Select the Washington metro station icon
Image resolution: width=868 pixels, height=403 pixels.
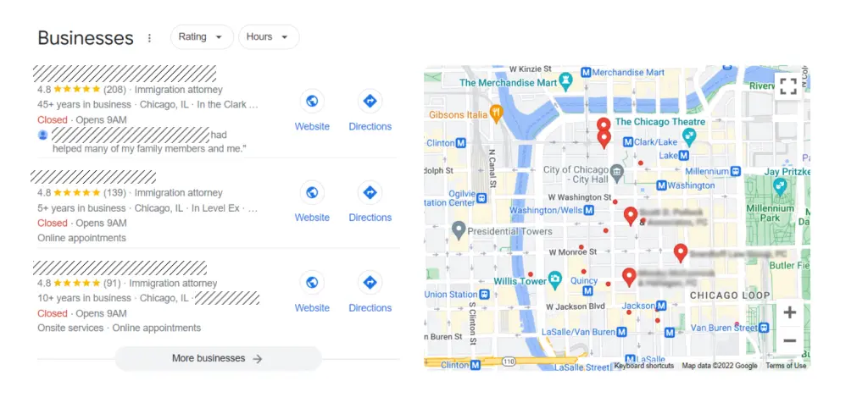[x=661, y=185]
